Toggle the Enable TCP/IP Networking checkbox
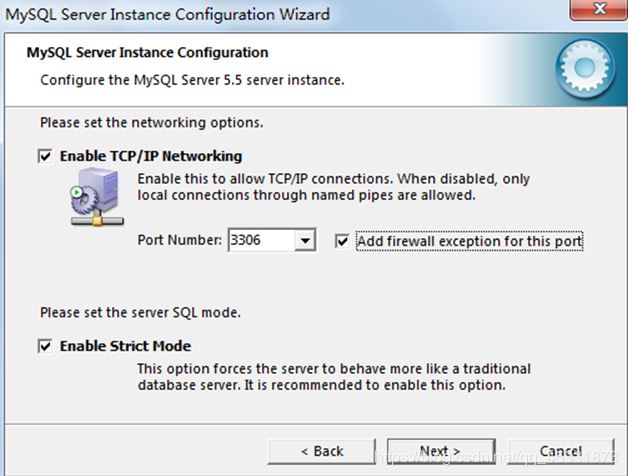This screenshot has height=476, width=628. tap(45, 157)
